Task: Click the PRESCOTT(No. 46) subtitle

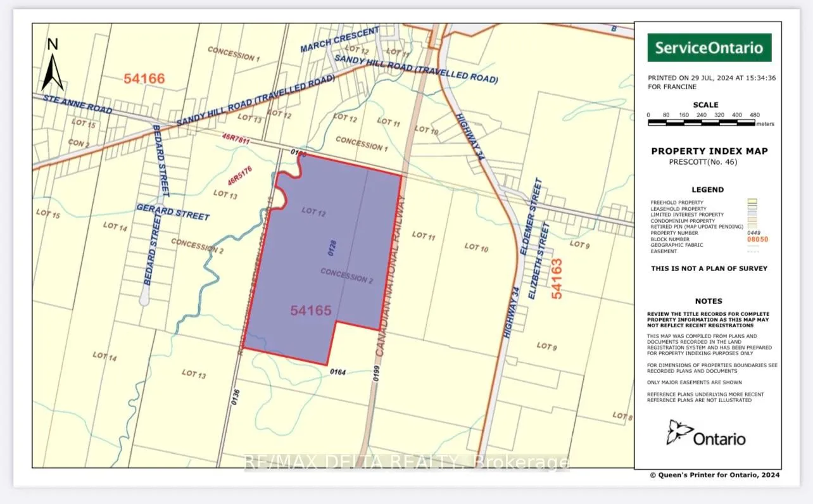Action: pyautogui.click(x=703, y=162)
